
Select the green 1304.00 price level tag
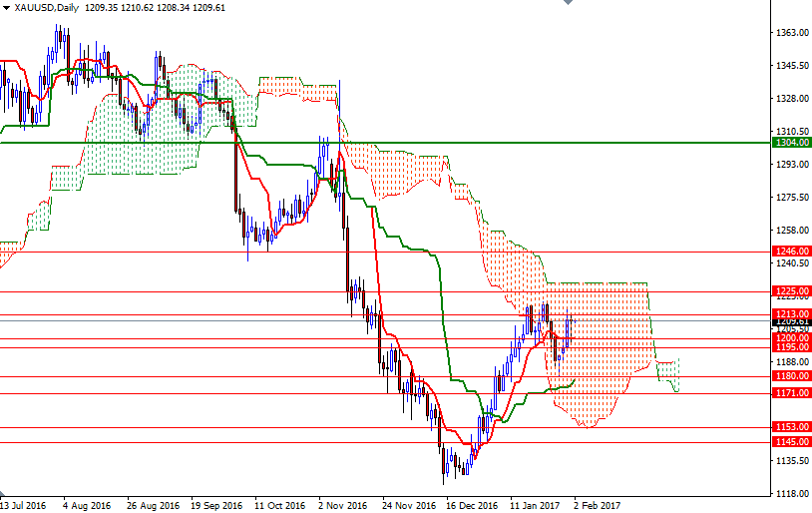point(793,143)
